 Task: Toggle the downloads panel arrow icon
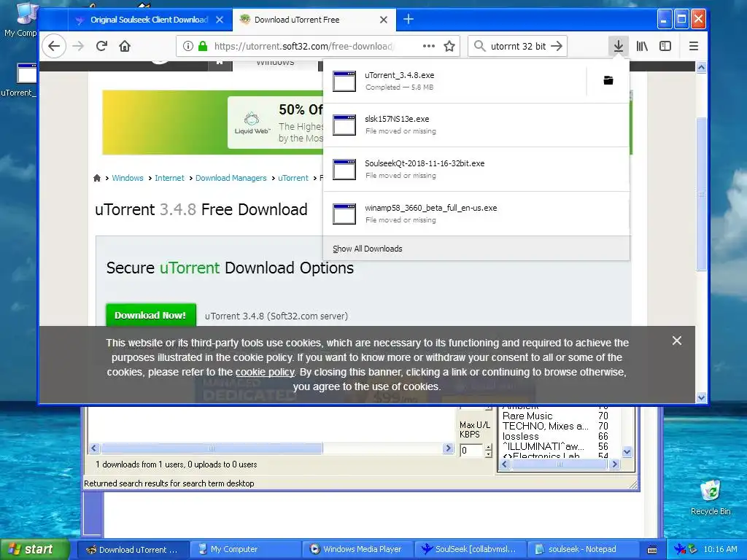coord(619,46)
